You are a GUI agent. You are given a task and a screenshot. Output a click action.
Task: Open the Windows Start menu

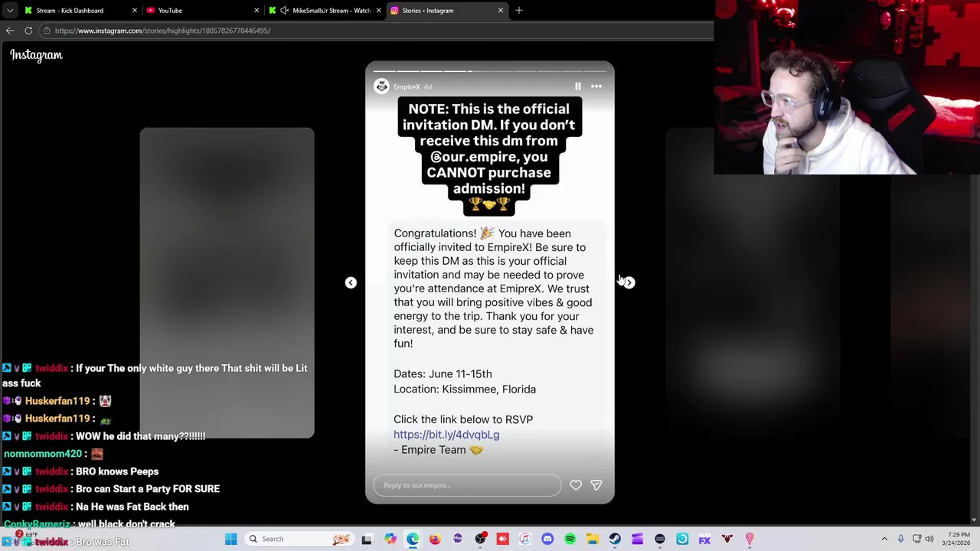pyautogui.click(x=230, y=539)
